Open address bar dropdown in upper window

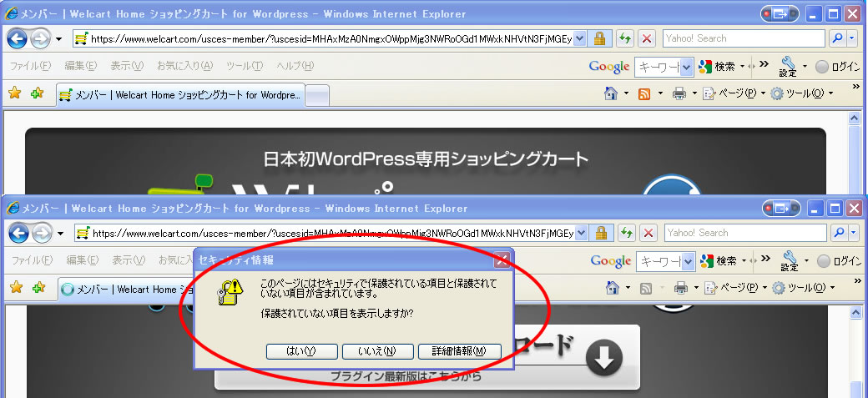pyautogui.click(x=579, y=38)
